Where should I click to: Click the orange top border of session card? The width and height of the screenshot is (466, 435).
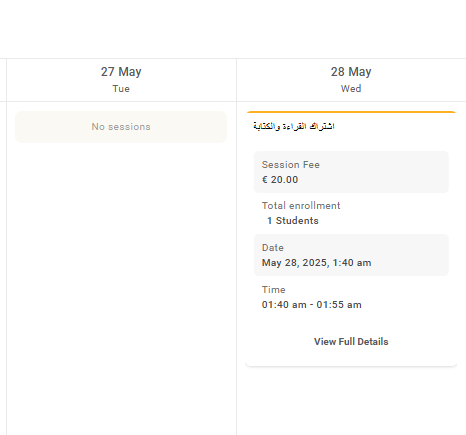tap(351, 112)
